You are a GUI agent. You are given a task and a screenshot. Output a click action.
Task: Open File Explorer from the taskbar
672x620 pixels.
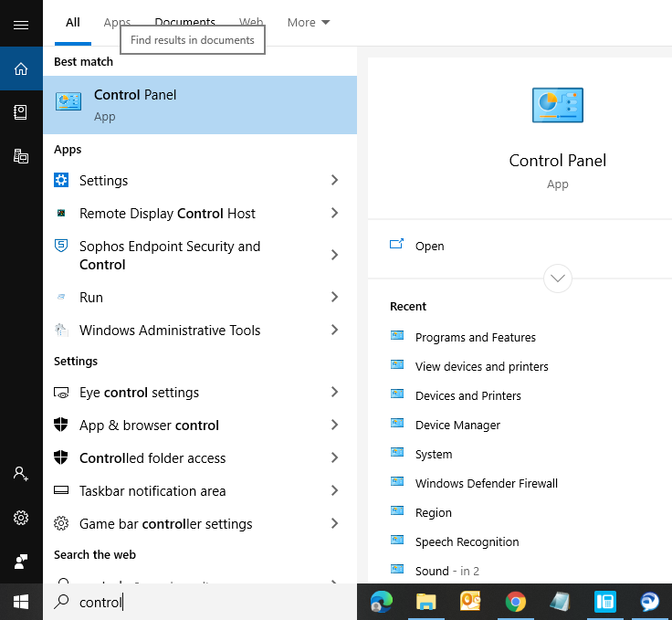425,602
